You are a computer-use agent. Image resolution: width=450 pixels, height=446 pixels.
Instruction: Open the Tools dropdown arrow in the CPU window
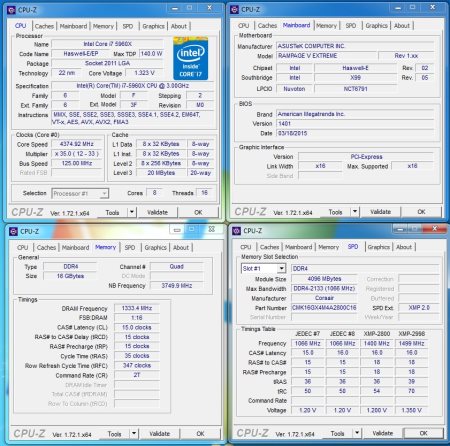pos(132,212)
